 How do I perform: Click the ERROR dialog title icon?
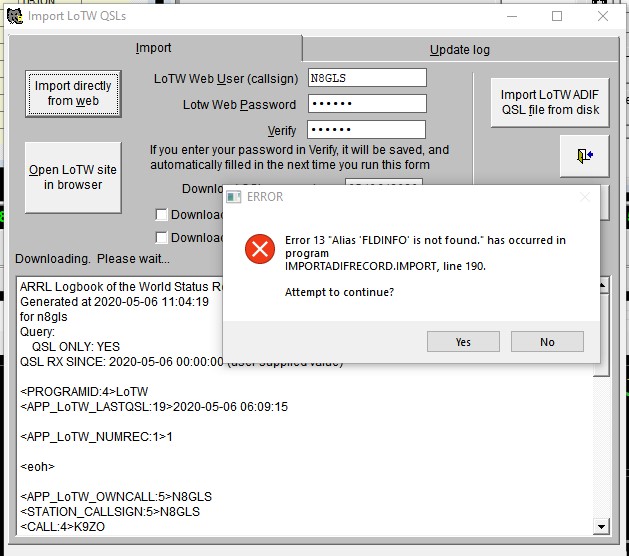[233, 197]
